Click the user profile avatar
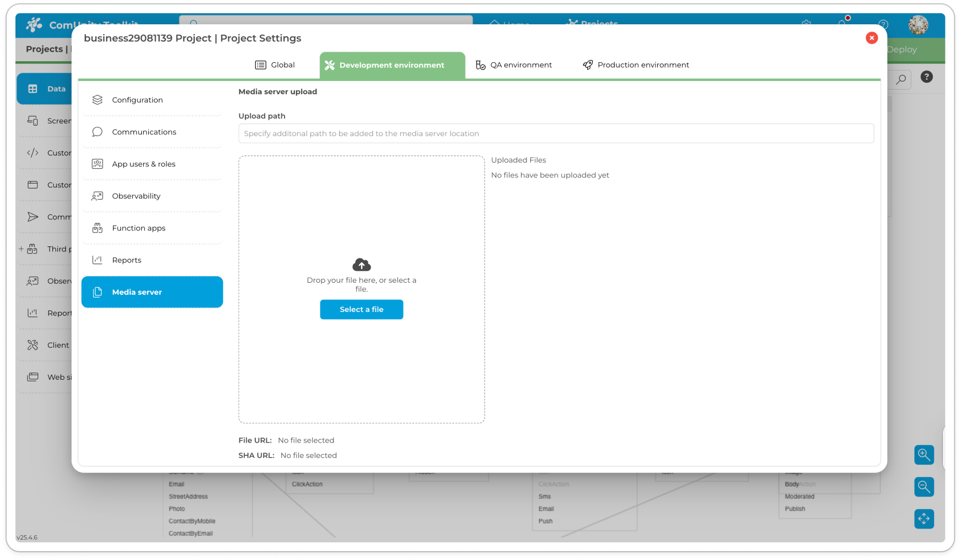Screen dimensions: 961x560 (x=918, y=25)
